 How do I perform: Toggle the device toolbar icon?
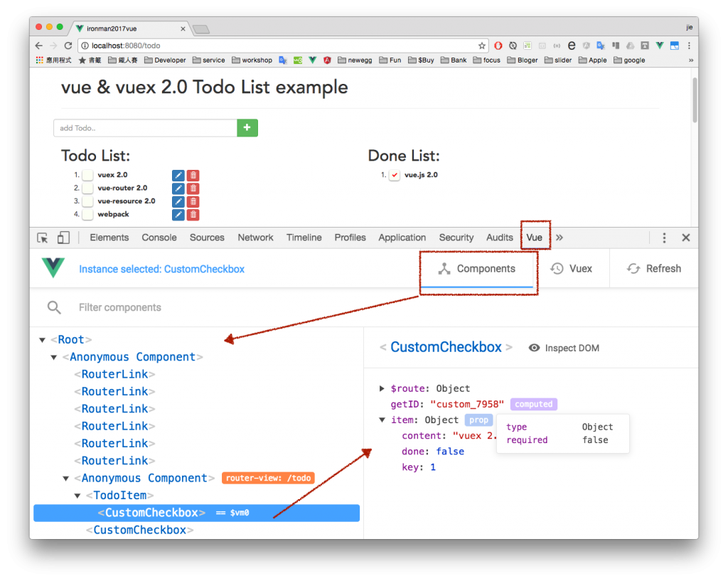click(x=63, y=238)
